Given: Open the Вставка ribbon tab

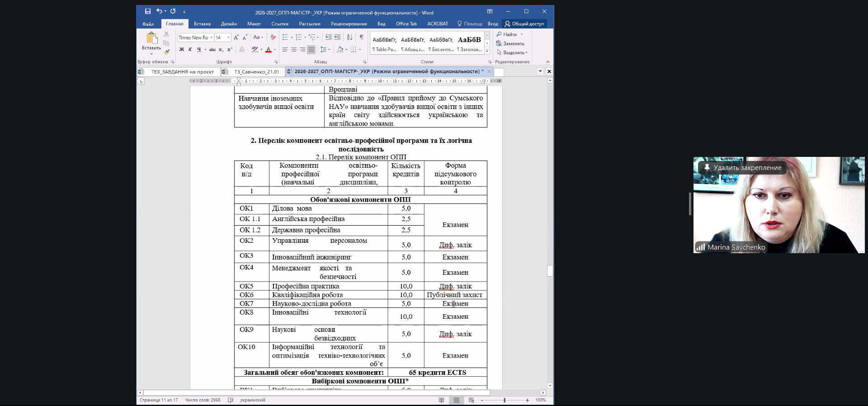Looking at the screenshot, I should click(x=202, y=24).
